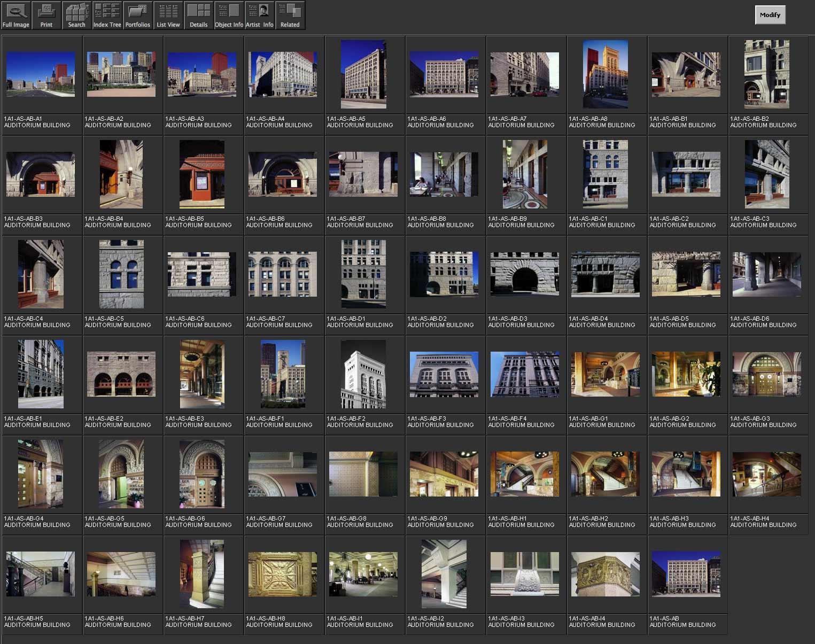
Task: Select thumbnail 1A1-AS-AB-E3
Action: coord(202,374)
